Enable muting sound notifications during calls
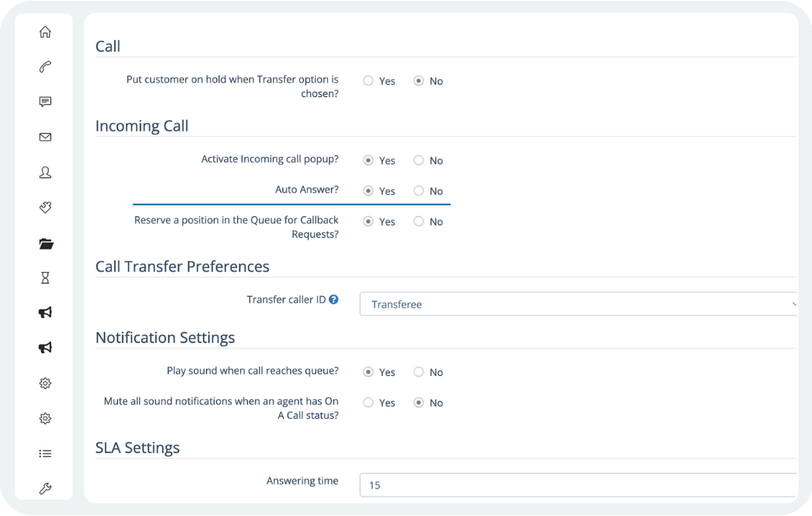 pos(369,403)
